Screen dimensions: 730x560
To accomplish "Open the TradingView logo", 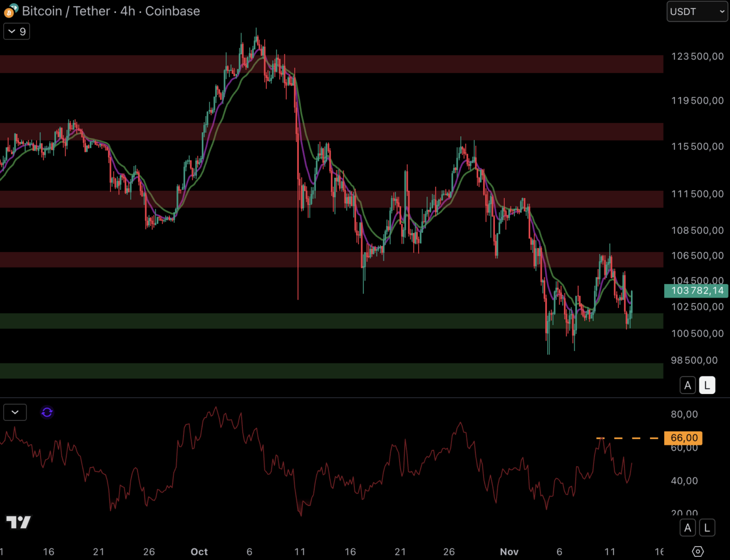I will pyautogui.click(x=18, y=522).
